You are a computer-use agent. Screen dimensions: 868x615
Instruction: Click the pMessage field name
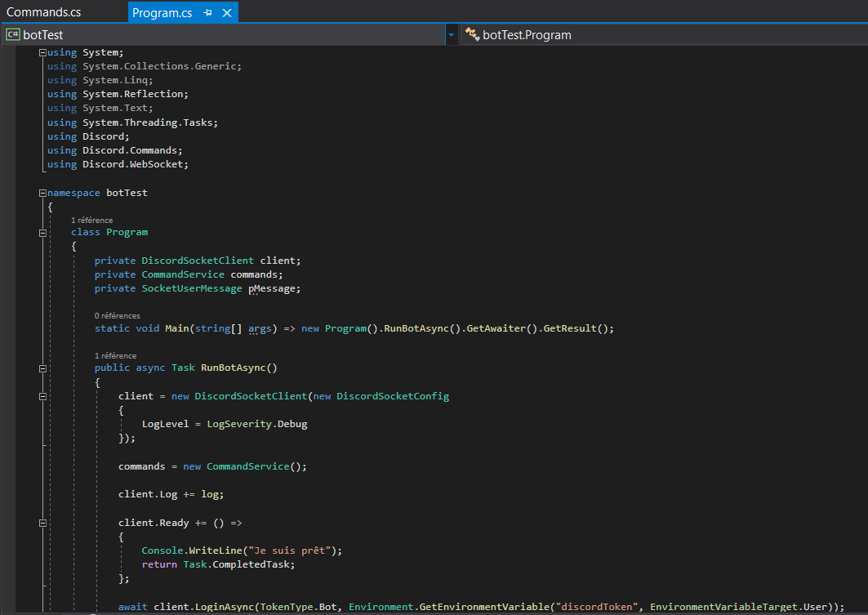point(274,289)
